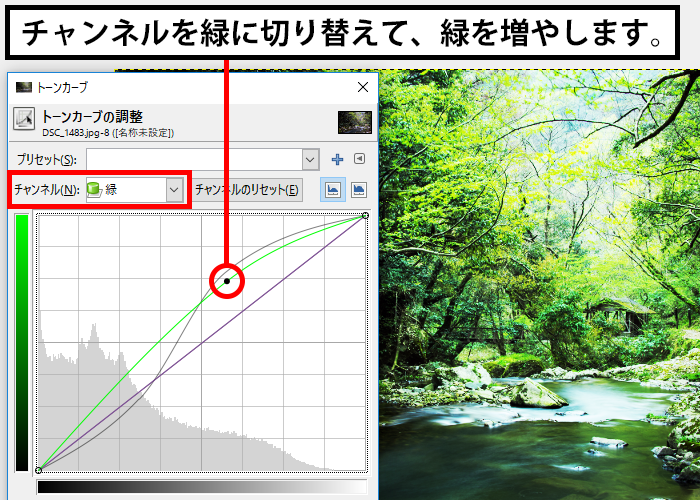This screenshot has height=500, width=700.
Task: Open the preset menu triangle icon
Action: [359, 159]
